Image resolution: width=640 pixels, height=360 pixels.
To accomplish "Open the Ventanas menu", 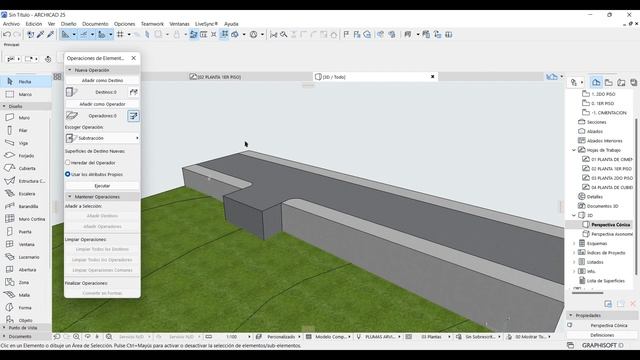I will 179,24.
